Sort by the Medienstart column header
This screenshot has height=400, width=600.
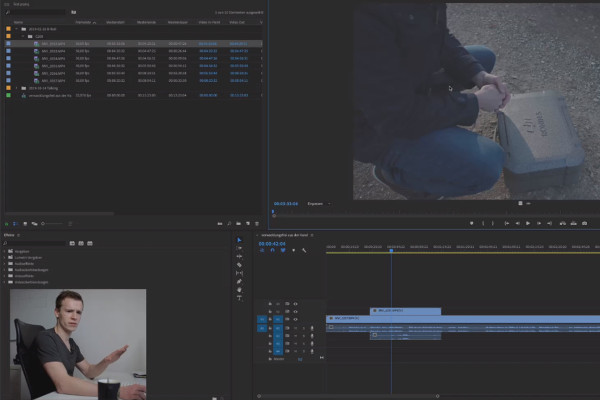(116, 22)
